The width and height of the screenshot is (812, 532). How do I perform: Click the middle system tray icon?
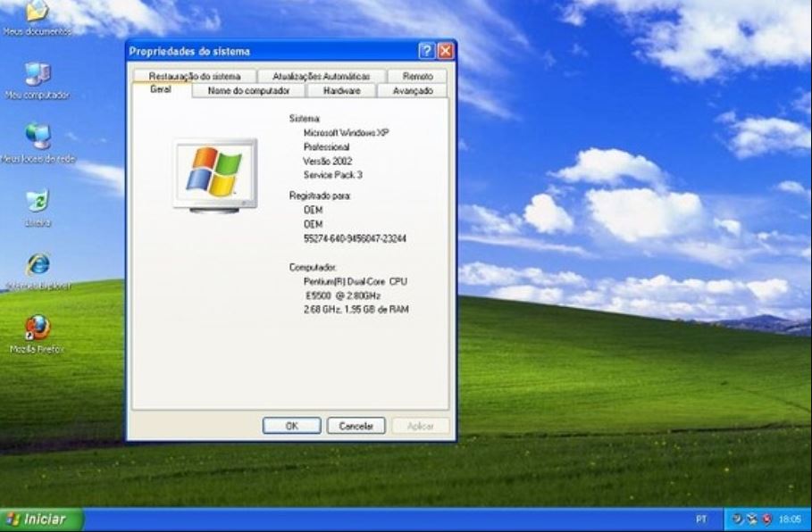click(752, 519)
